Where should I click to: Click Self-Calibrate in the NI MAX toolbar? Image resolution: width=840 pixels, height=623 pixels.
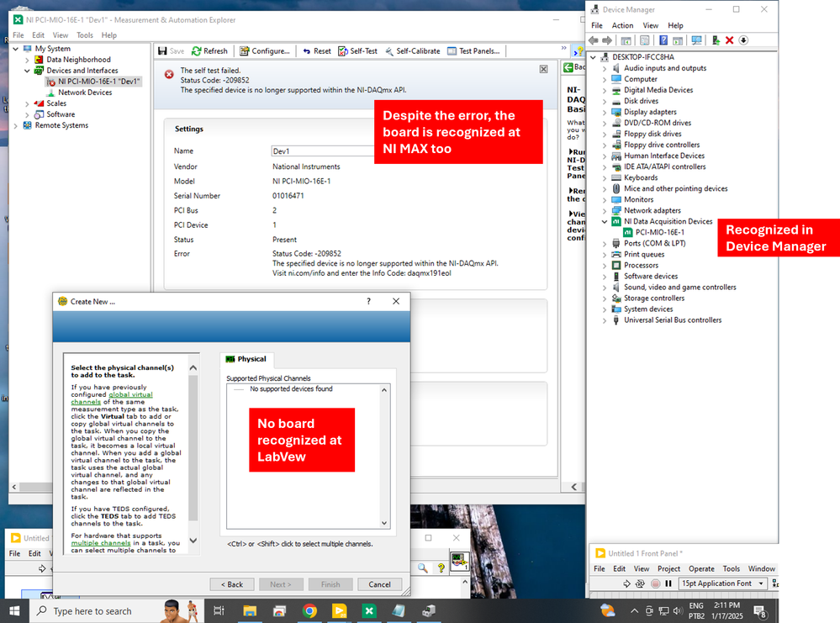point(412,51)
